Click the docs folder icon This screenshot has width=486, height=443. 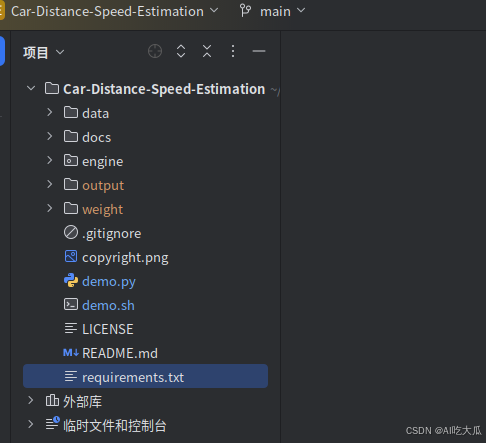click(71, 136)
